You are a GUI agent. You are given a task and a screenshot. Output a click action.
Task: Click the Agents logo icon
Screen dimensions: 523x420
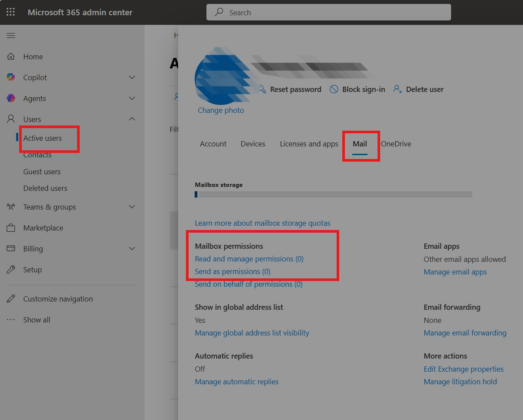point(11,98)
